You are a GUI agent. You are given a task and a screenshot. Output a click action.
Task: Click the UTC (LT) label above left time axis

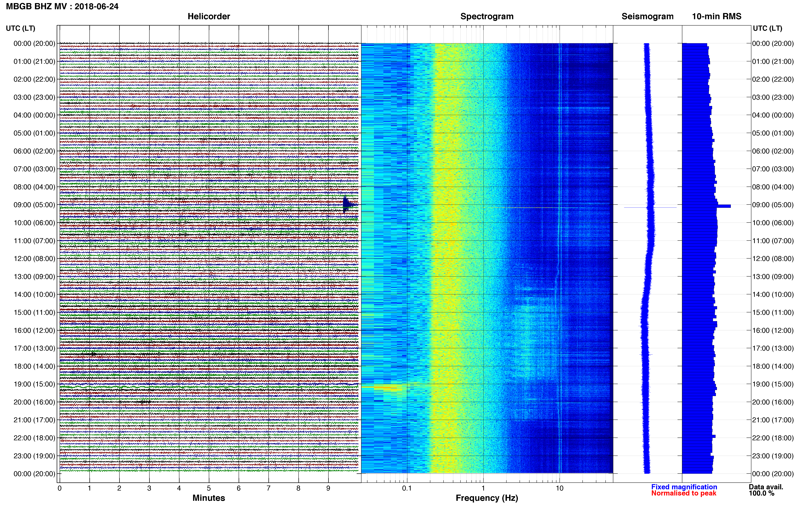click(21, 28)
